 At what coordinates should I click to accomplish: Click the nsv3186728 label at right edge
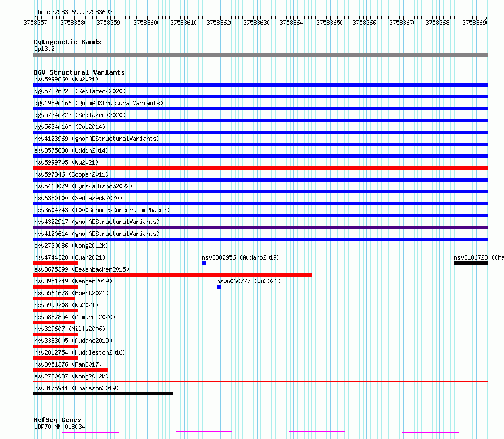(x=479, y=257)
